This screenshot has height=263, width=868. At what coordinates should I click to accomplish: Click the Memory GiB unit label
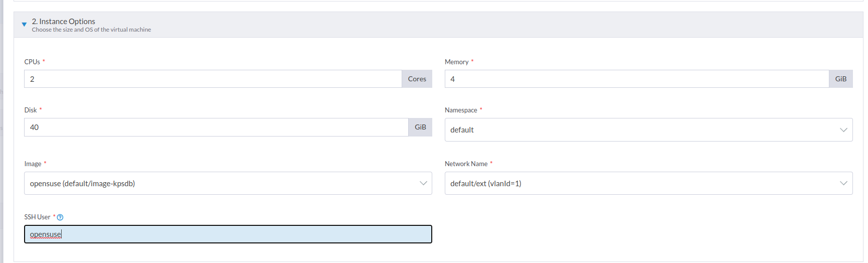[x=841, y=79]
